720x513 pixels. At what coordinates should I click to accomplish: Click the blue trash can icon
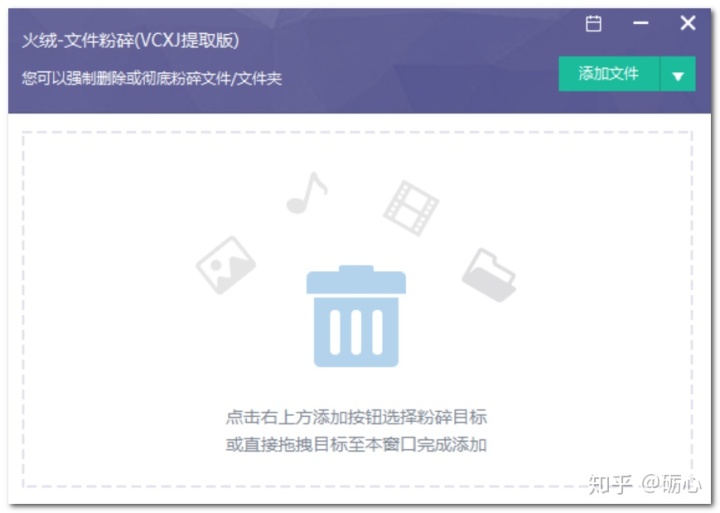coord(356,316)
